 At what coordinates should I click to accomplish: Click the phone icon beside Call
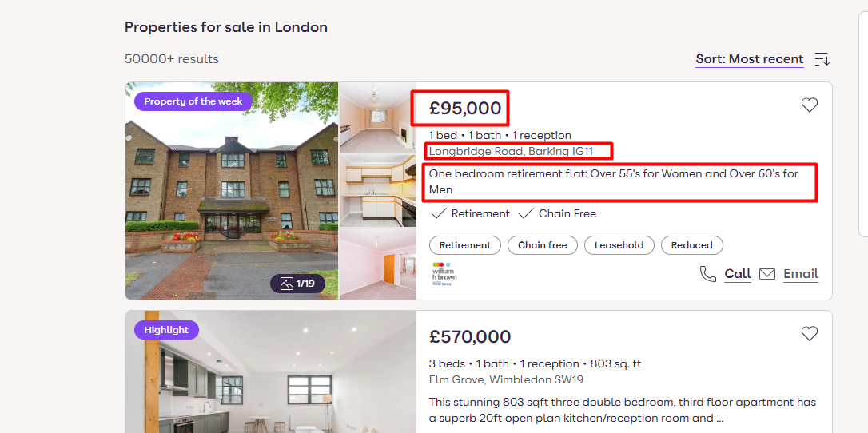pos(707,274)
